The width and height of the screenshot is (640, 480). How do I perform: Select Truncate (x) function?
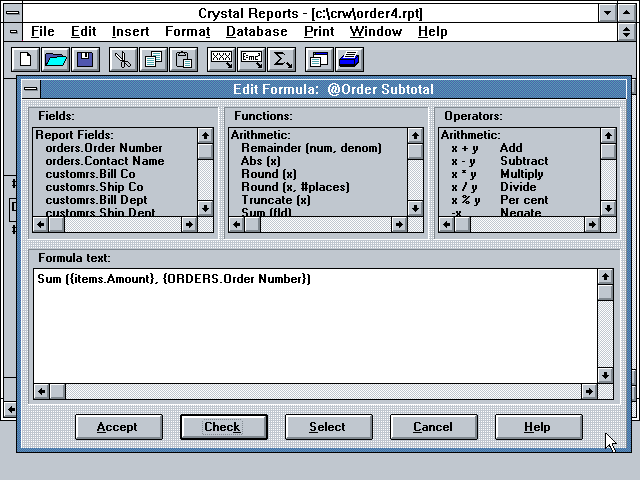click(x=276, y=200)
